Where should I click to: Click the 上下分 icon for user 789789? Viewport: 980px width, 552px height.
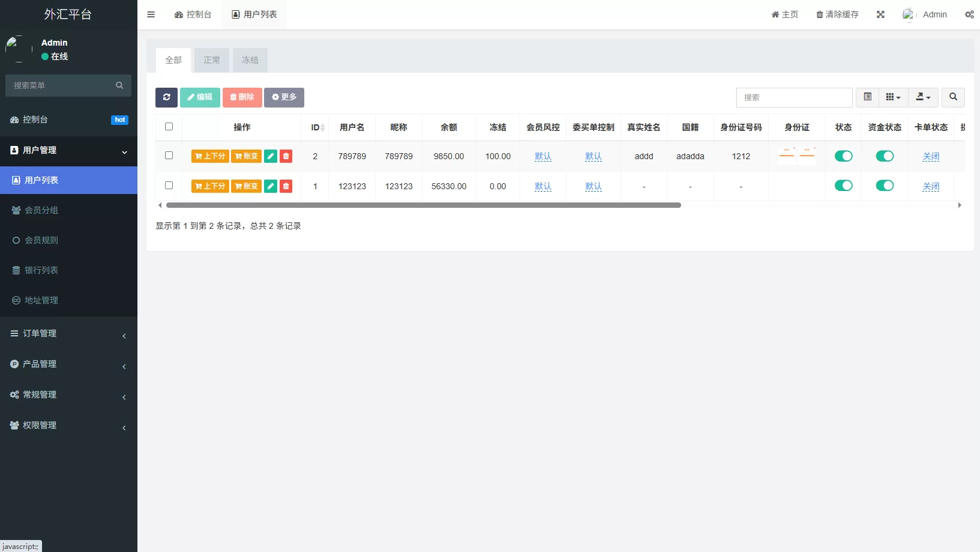pyautogui.click(x=209, y=156)
